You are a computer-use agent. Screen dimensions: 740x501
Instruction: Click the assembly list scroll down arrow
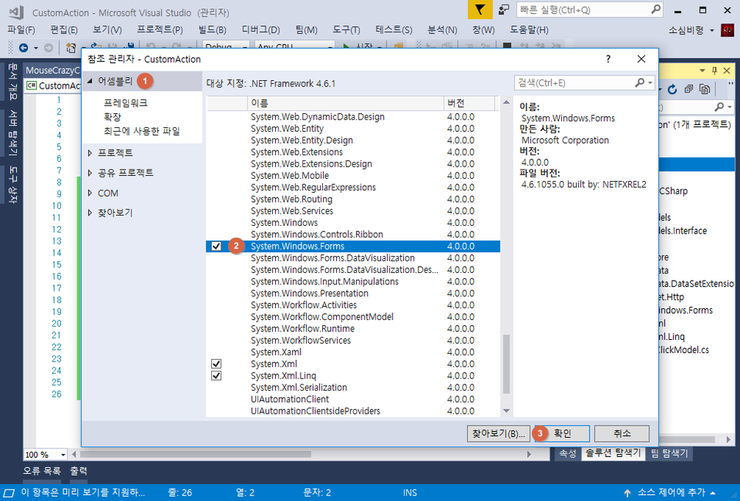(506, 411)
